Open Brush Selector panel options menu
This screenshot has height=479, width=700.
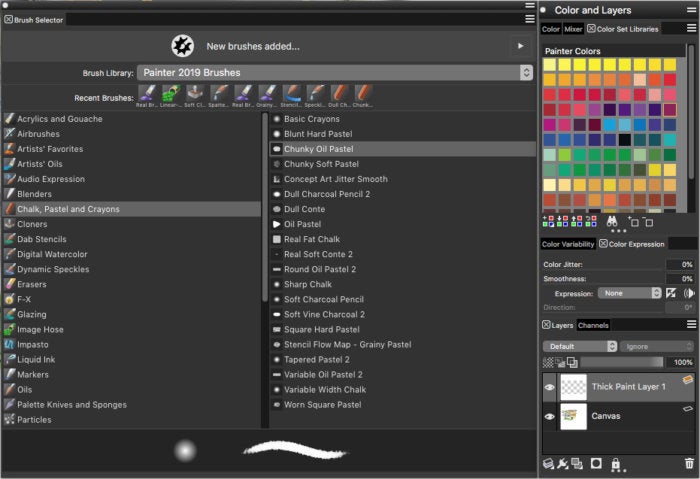[x=529, y=19]
